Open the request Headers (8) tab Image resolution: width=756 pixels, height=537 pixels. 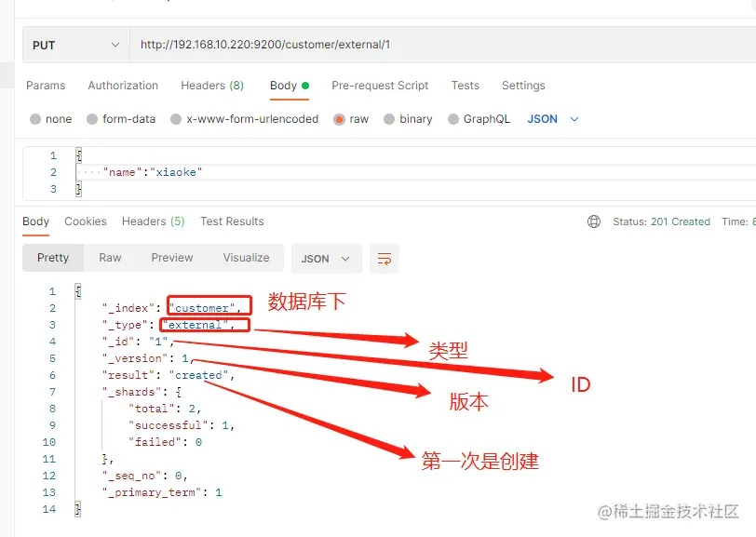coord(212,86)
